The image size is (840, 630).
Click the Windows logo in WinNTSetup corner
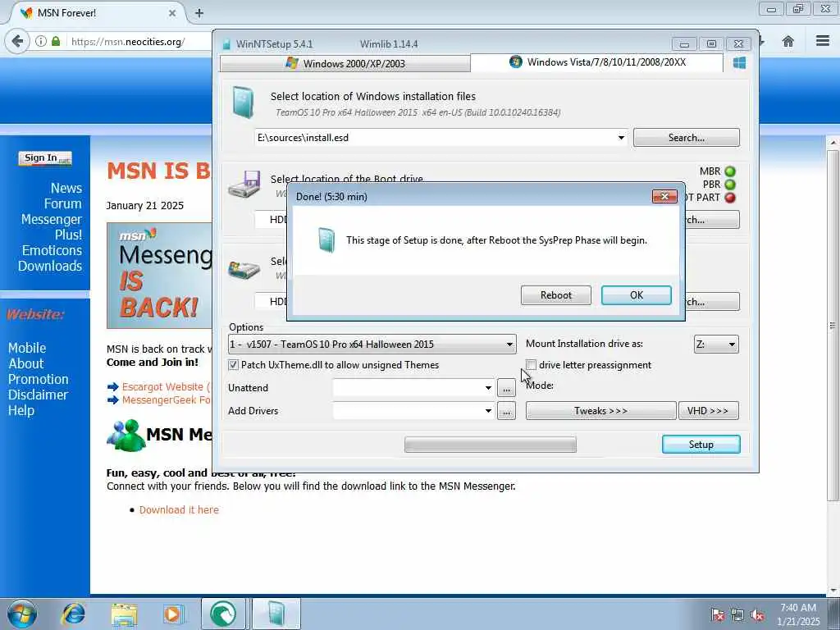(x=739, y=62)
